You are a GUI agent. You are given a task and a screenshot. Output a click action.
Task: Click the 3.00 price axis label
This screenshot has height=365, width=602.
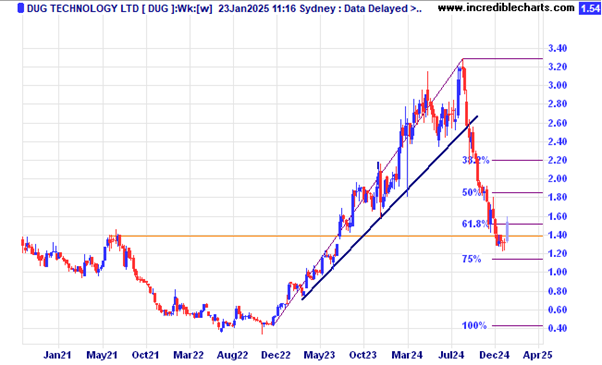[557, 86]
